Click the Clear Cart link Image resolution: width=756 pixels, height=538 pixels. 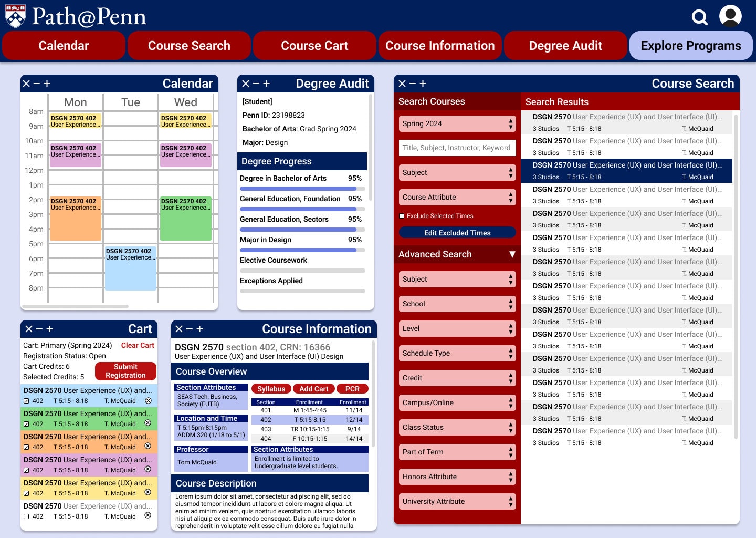138,345
